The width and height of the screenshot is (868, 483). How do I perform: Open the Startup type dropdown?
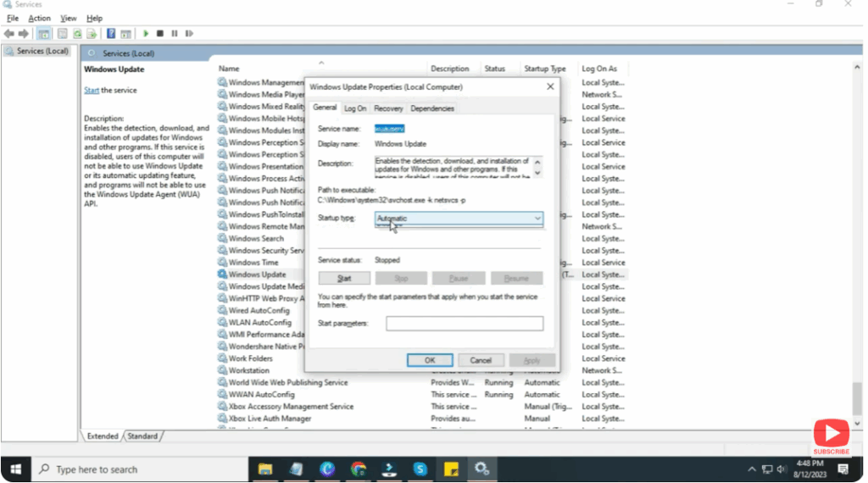[459, 219]
